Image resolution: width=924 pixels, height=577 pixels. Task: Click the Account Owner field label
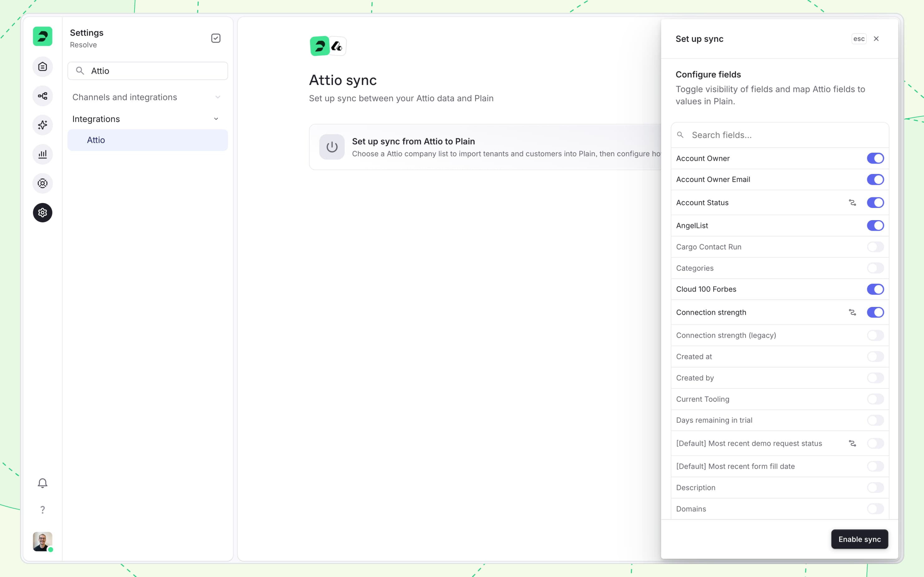(x=703, y=158)
